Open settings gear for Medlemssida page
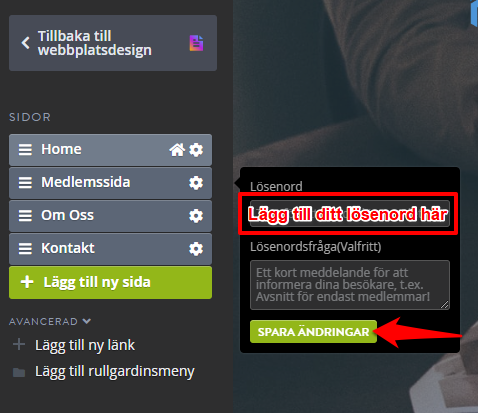 tap(196, 183)
